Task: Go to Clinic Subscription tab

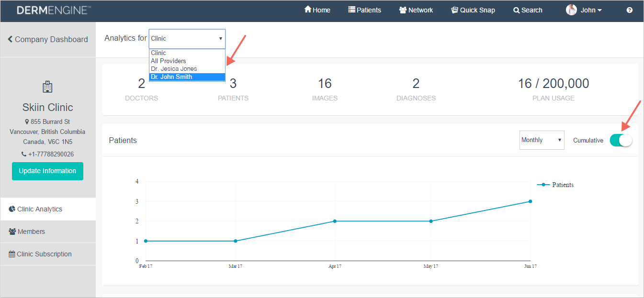Action: coord(44,254)
